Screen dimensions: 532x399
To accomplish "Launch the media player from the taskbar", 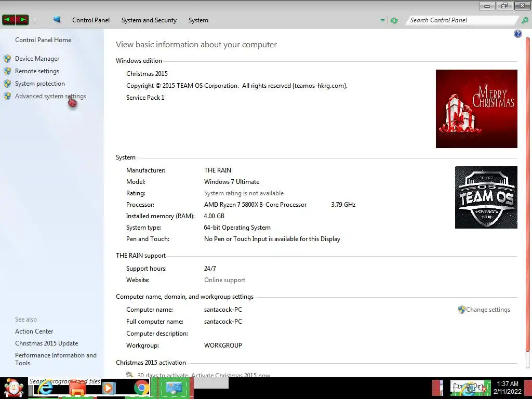I will [x=109, y=388].
